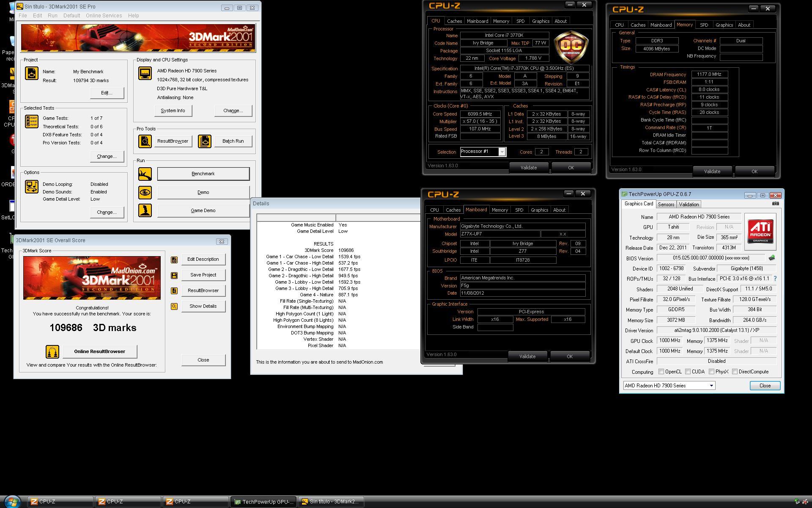Viewport: 812px width, 508px height.
Task: Click the System Info button
Action: click(x=173, y=110)
